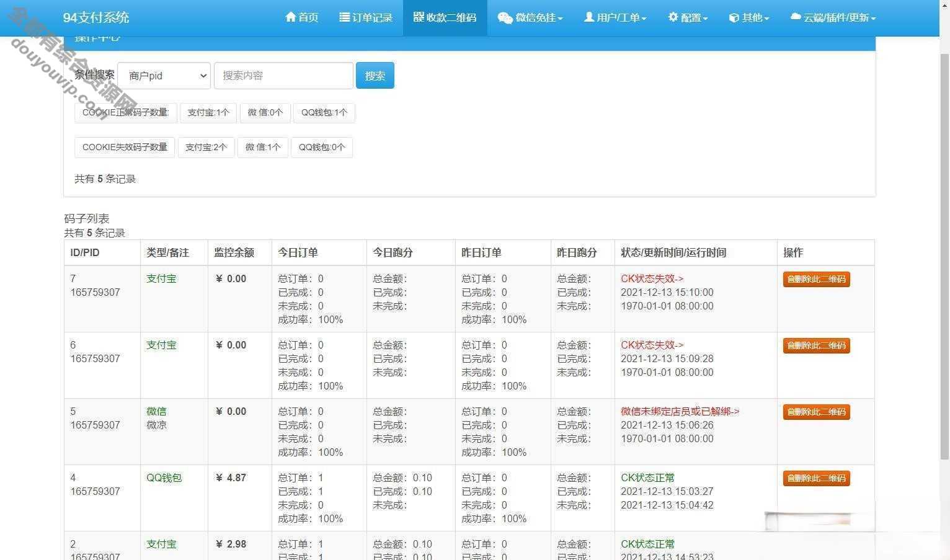Click the 支付宝 type in row 6
This screenshot has height=560, width=950.
point(161,345)
